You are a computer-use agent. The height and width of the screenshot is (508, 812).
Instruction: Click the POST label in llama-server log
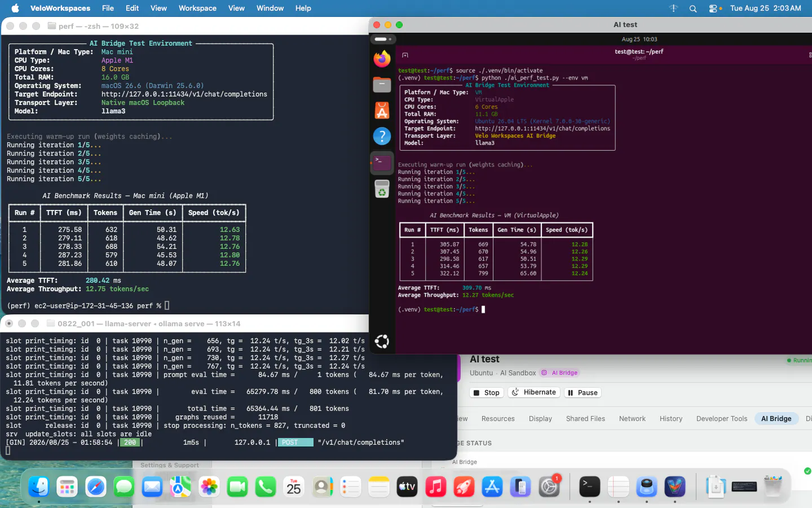coord(295,443)
